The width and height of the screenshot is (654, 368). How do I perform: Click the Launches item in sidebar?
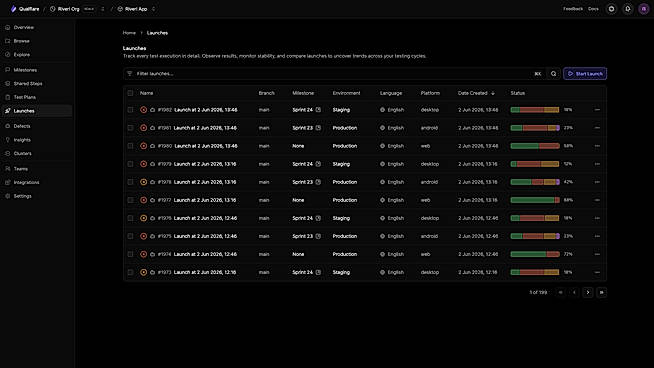pyautogui.click(x=37, y=111)
